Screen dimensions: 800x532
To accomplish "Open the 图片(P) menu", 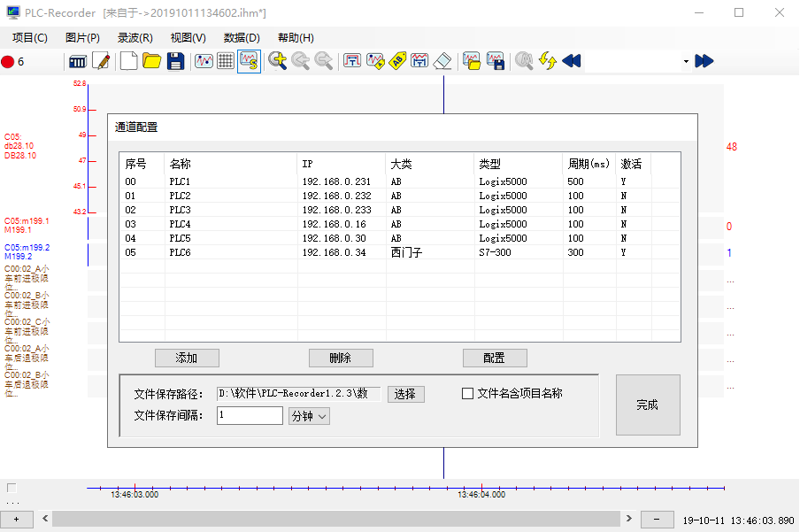I will 82,38.
